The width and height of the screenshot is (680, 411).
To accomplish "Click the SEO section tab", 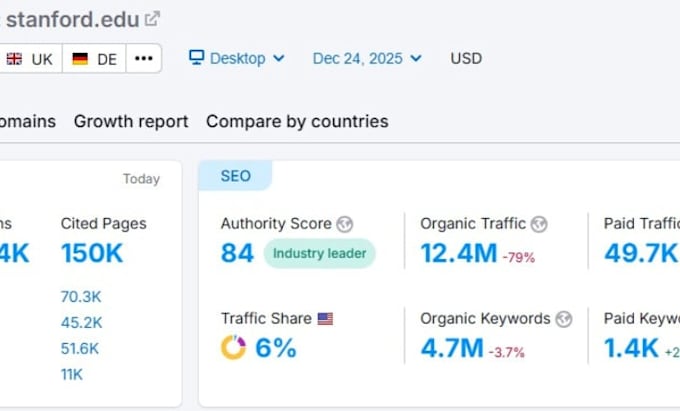I will pyautogui.click(x=235, y=176).
